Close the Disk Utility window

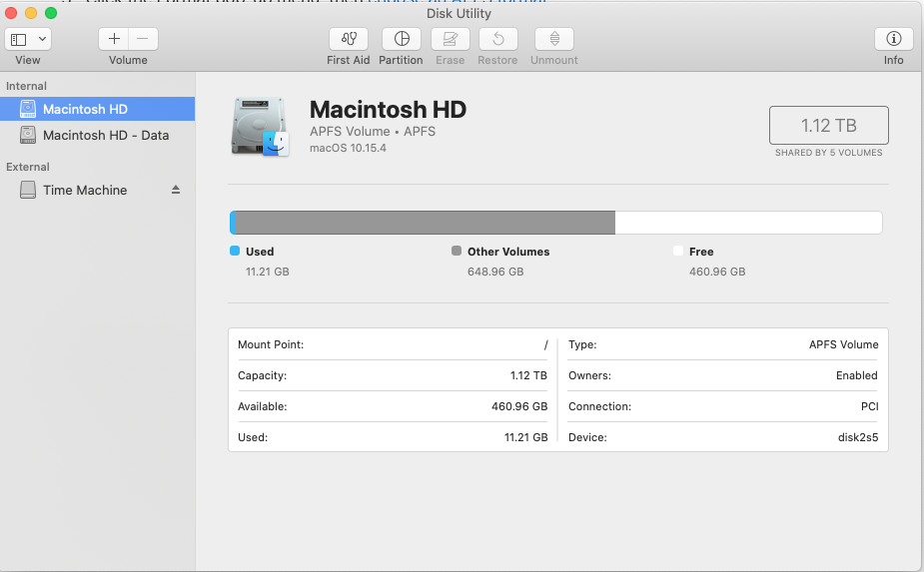coord(11,13)
